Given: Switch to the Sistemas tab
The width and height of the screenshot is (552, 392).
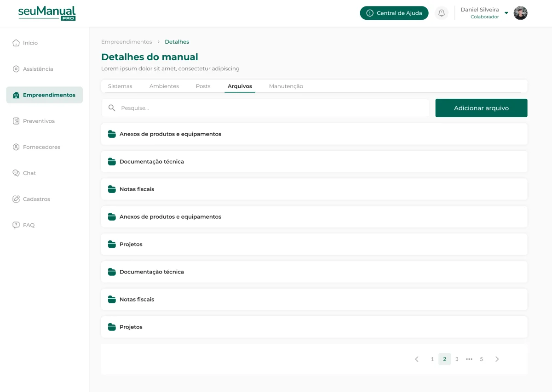Looking at the screenshot, I should [120, 86].
